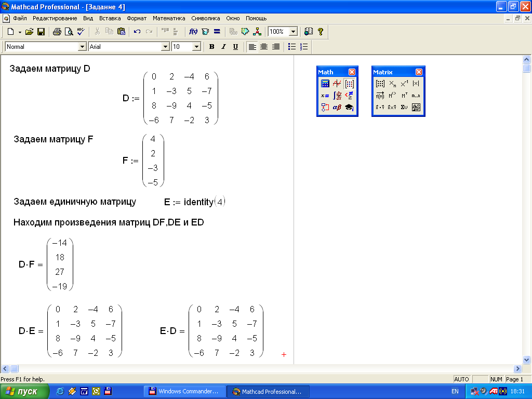532x399 pixels.
Task: Click the Vectorize f(M) icon
Action: [x=380, y=96]
